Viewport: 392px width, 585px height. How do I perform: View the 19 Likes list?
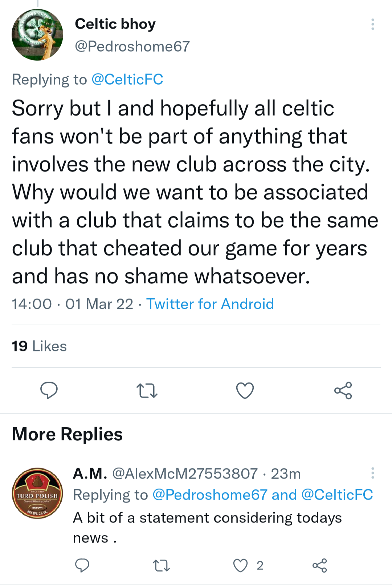pyautogui.click(x=39, y=346)
